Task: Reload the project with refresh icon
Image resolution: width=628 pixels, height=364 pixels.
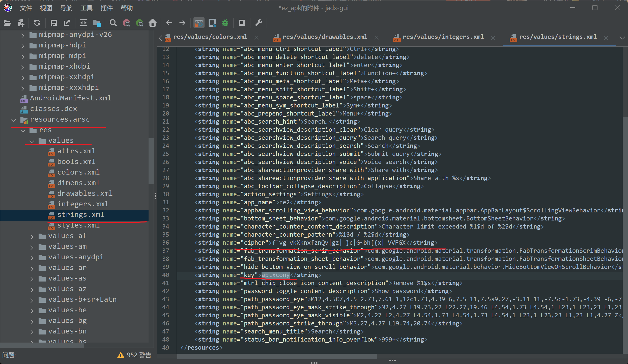Action: point(37,23)
